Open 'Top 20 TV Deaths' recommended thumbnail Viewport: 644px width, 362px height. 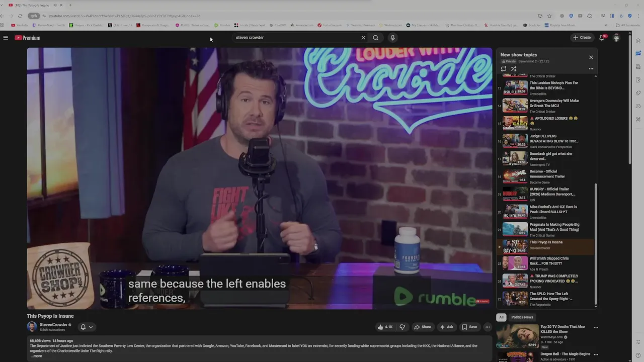[x=517, y=337]
